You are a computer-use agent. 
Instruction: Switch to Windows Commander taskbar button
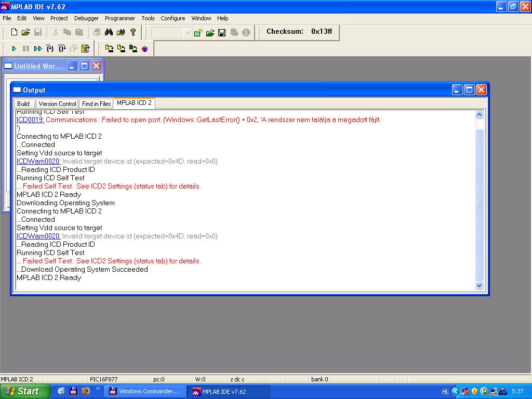[145, 392]
